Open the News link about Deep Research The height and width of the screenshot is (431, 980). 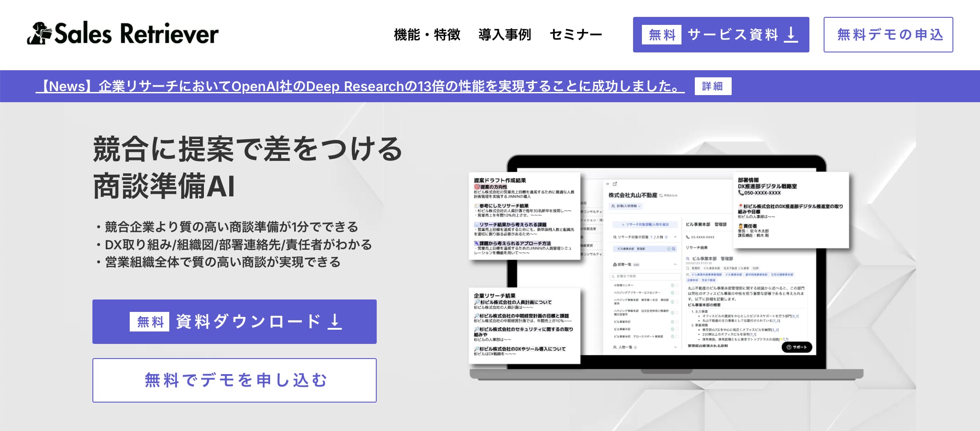(x=360, y=86)
